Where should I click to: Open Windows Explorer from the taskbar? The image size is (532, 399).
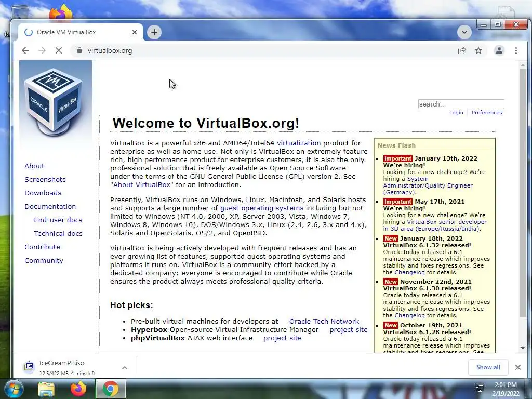pyautogui.click(x=46, y=389)
